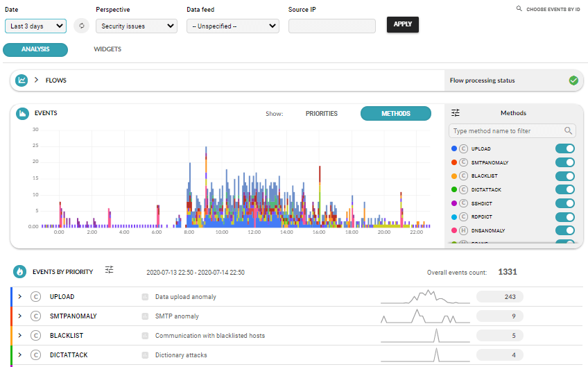Click the APPLY button
This screenshot has width=588, height=367.
402,24
